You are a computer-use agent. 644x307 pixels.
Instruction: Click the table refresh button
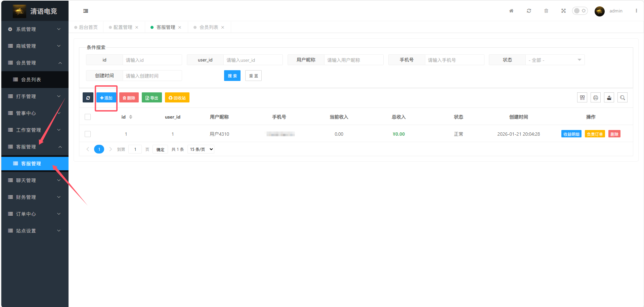(88, 98)
